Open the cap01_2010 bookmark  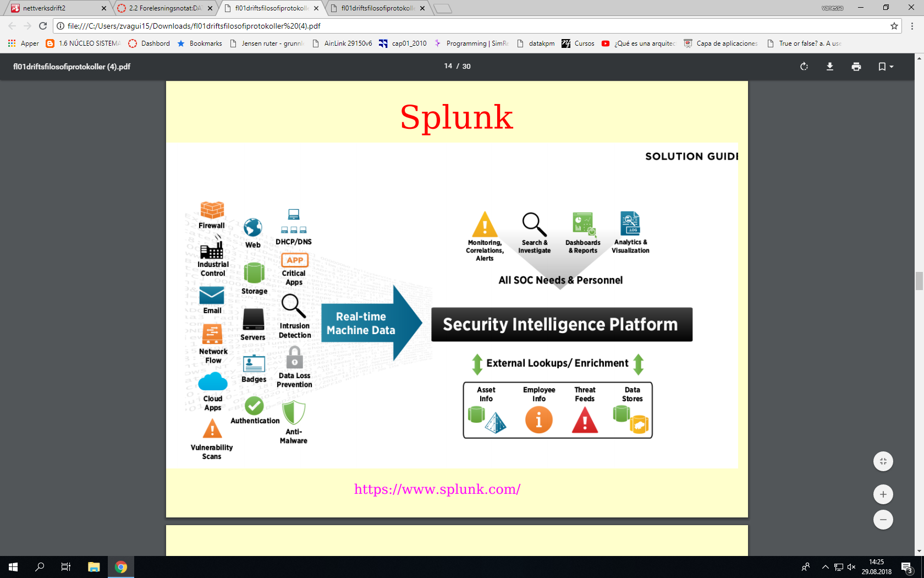click(x=403, y=43)
